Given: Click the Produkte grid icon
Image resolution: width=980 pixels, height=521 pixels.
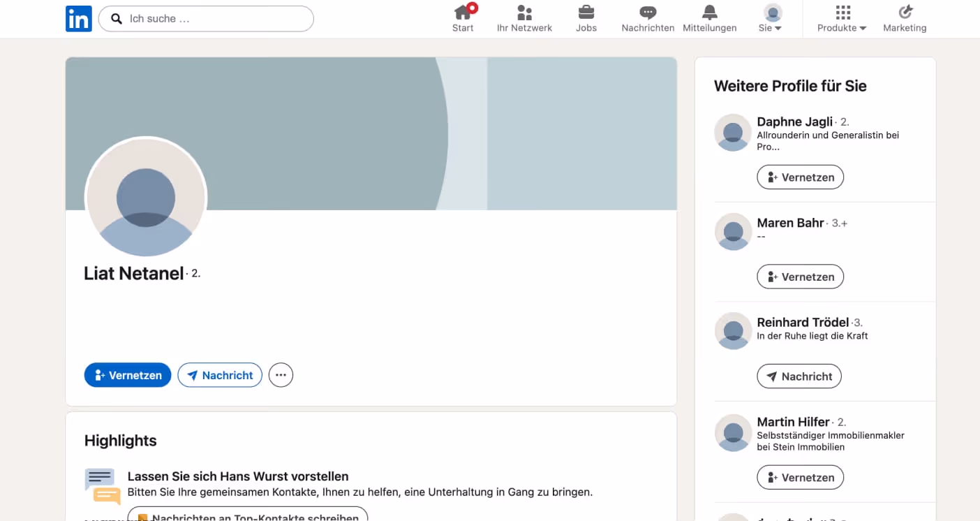Looking at the screenshot, I should [842, 13].
